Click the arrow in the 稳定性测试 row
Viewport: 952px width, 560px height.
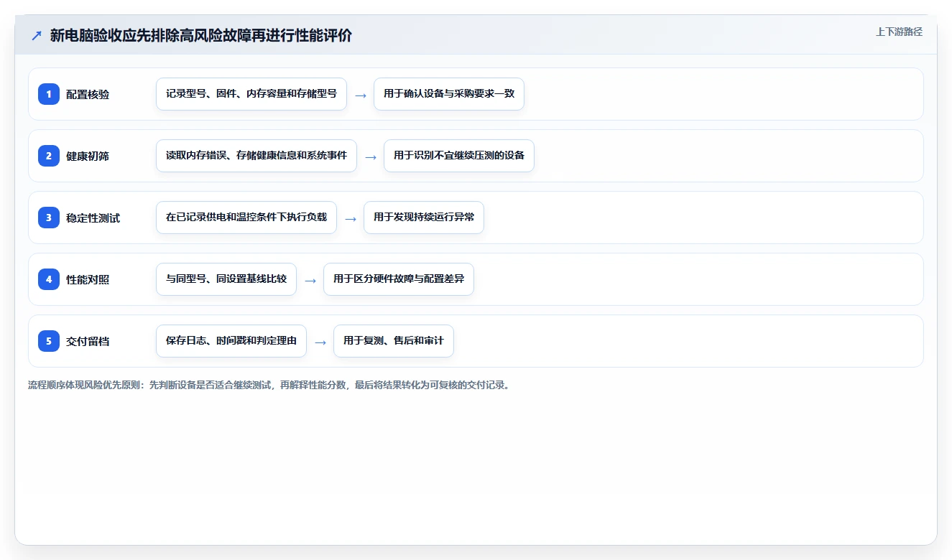point(351,218)
